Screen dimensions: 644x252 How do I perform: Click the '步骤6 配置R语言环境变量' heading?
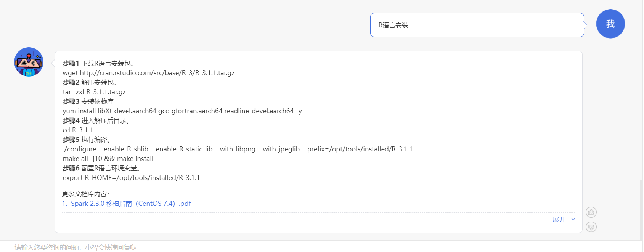(101, 168)
